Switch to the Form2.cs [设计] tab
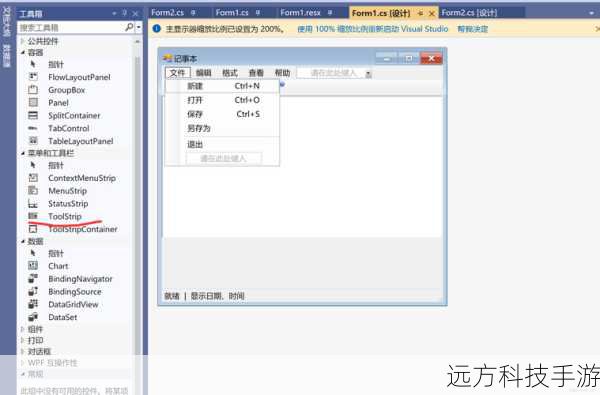The width and height of the screenshot is (600, 395). 469,13
